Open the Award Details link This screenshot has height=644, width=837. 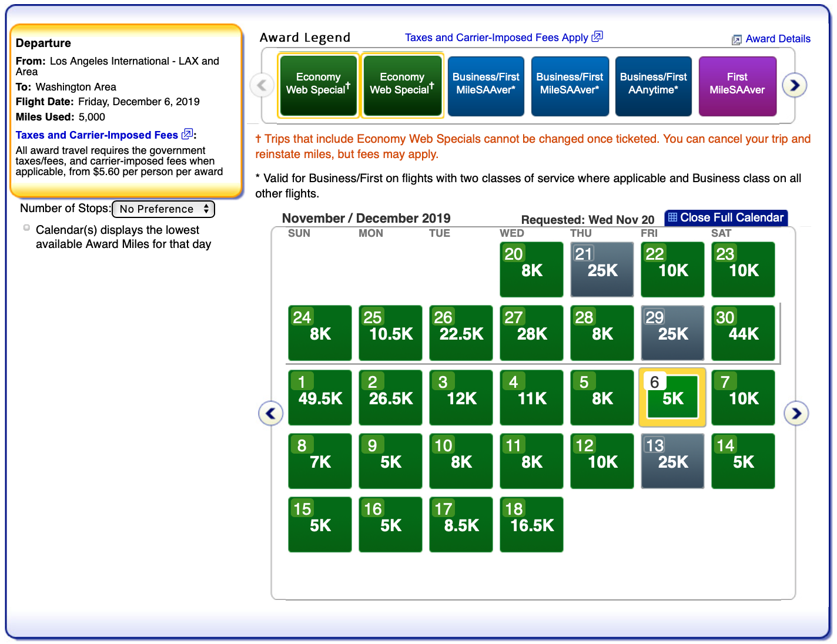coord(778,39)
